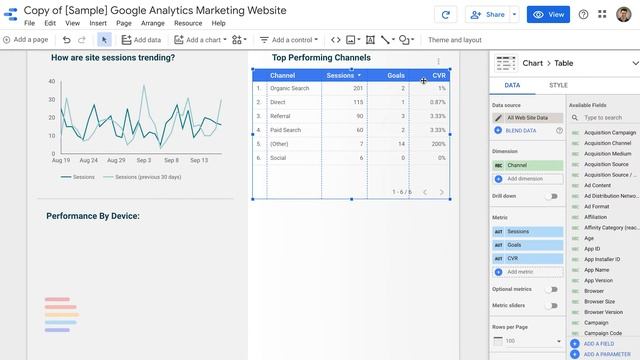Open the table's three-dot more menu
640x360 pixels.
click(438, 61)
